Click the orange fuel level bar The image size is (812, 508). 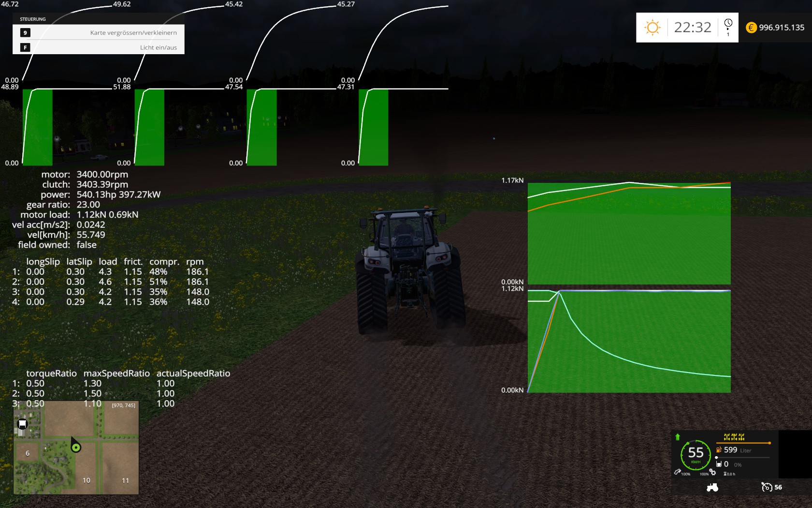tap(743, 443)
